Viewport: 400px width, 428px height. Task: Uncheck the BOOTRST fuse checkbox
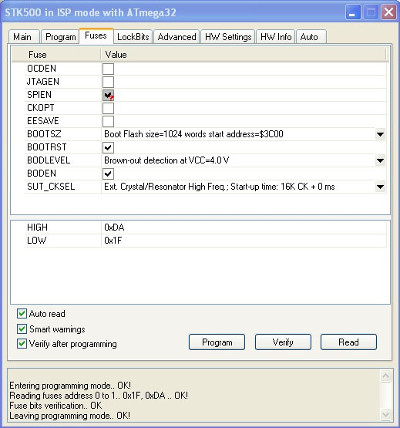point(108,147)
